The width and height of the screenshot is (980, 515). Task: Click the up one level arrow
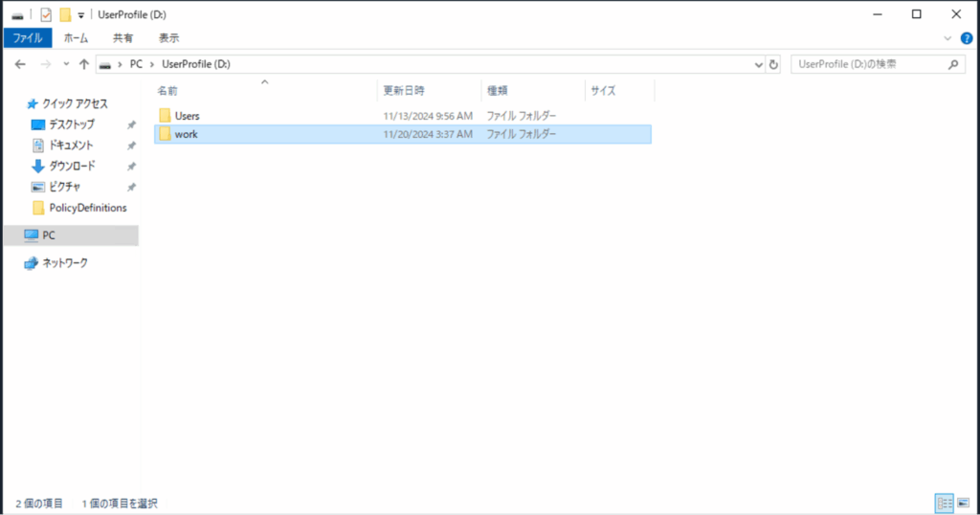pyautogui.click(x=84, y=64)
